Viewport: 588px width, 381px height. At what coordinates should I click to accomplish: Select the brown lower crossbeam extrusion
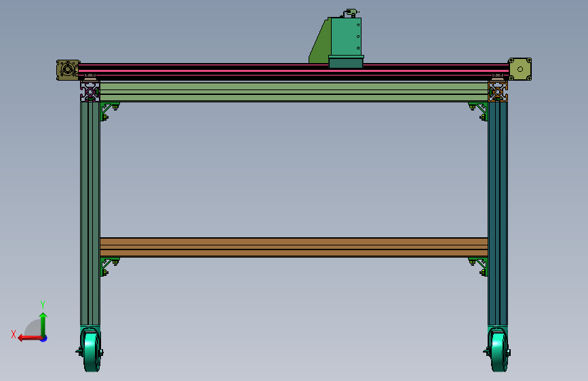point(294,247)
